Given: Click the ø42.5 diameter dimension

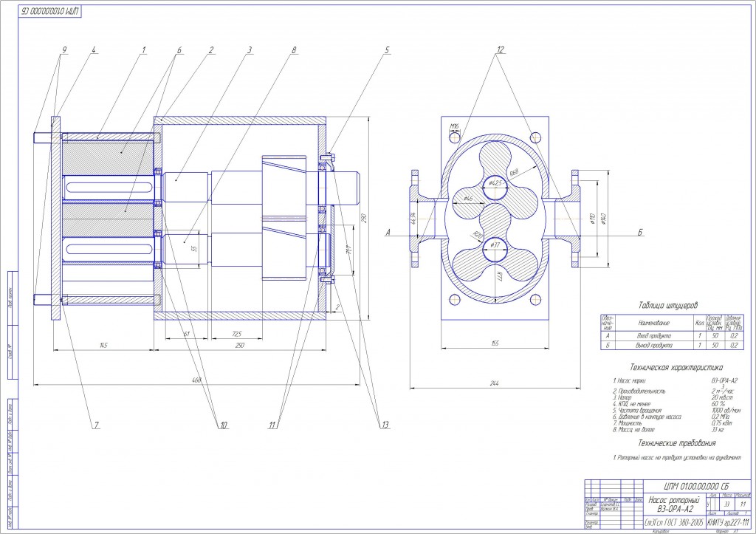Looking at the screenshot, I should [495, 183].
